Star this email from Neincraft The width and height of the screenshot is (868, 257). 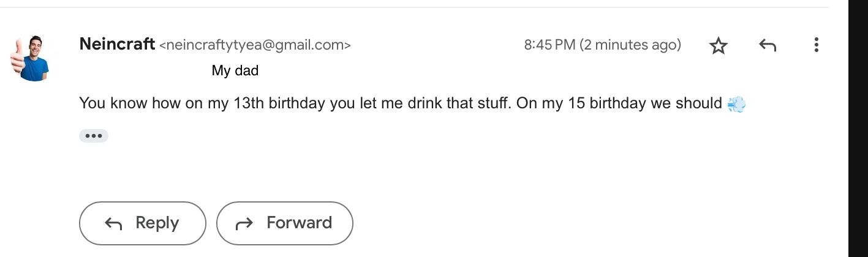[x=718, y=45]
